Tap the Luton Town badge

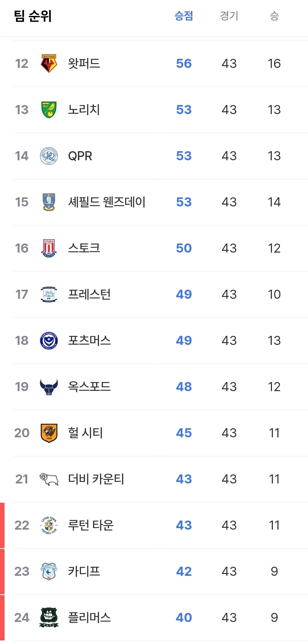[49, 525]
